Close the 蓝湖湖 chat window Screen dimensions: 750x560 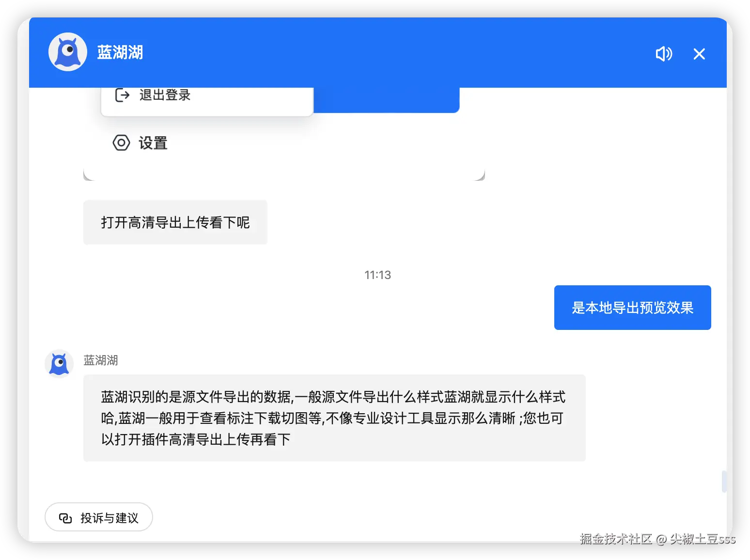(x=699, y=54)
